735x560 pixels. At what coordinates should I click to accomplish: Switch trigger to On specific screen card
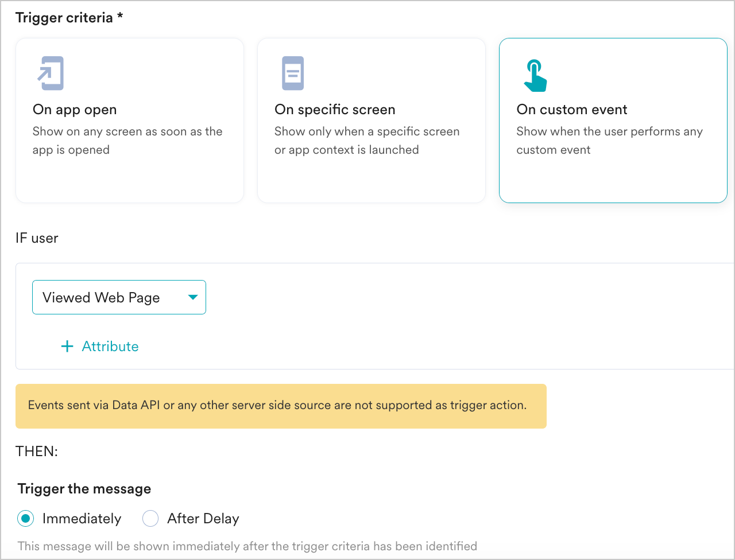(371, 120)
